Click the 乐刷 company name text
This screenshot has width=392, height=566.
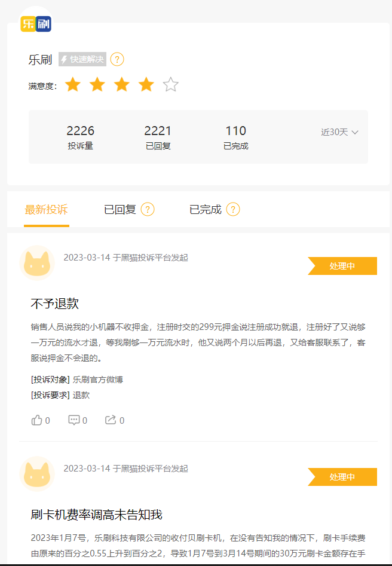[41, 59]
